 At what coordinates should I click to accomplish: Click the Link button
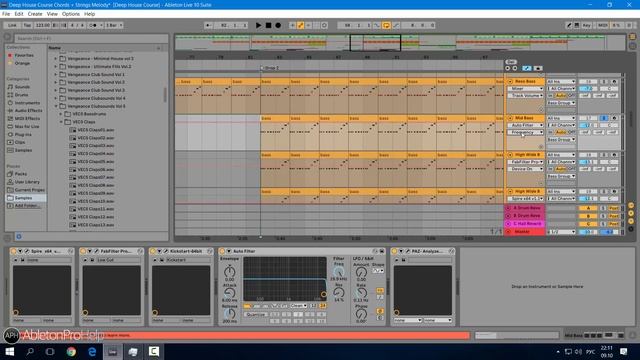click(x=12, y=25)
